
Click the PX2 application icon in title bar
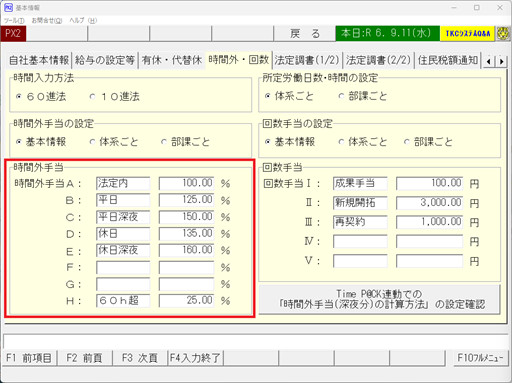[8, 7]
